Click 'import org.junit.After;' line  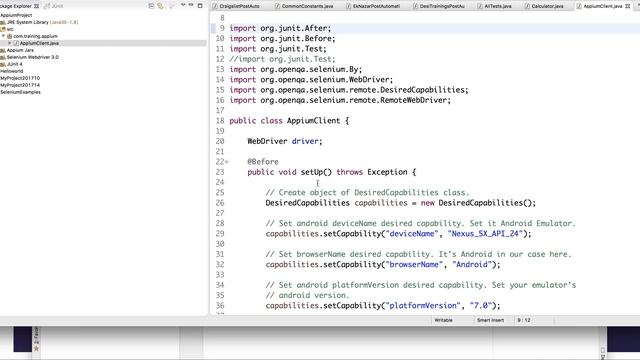click(x=280, y=28)
